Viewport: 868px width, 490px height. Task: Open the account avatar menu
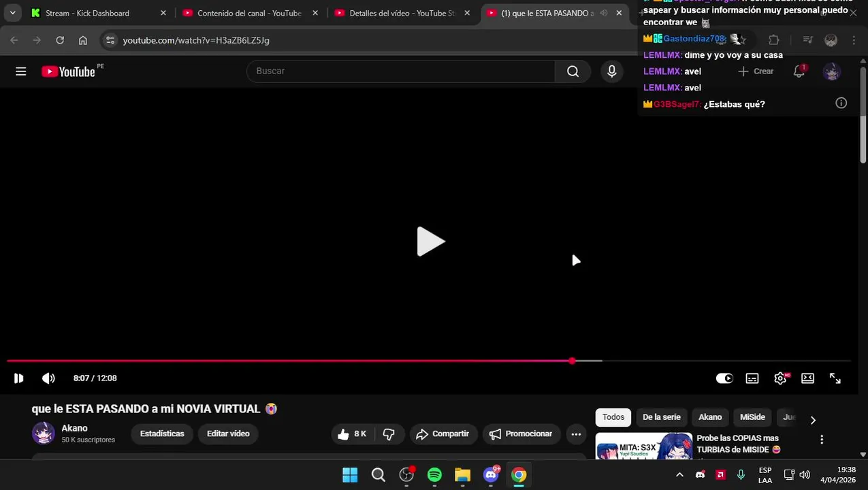(831, 71)
